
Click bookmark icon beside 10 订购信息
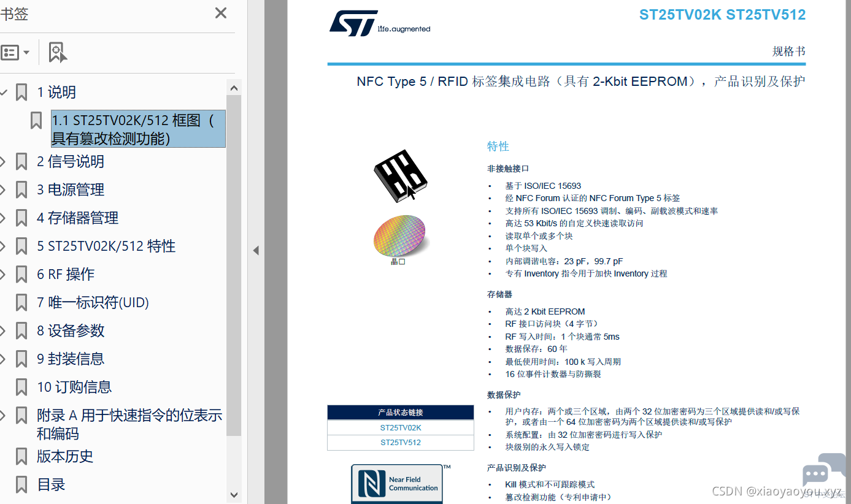click(x=21, y=388)
